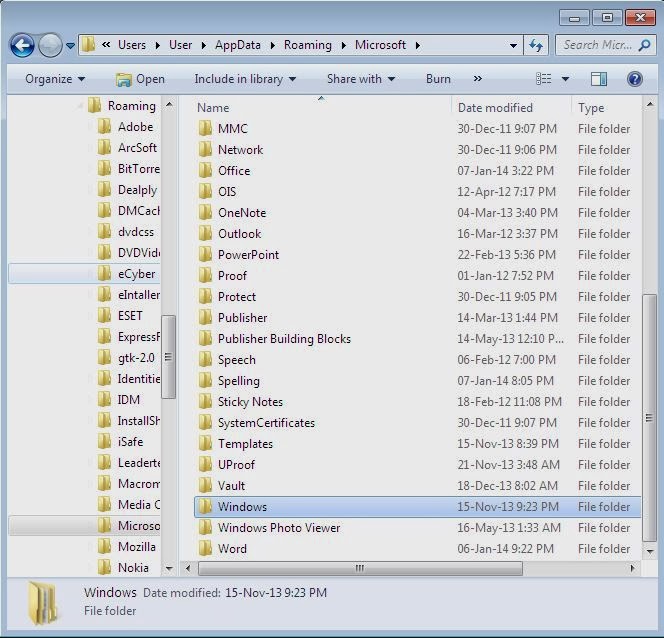The height and width of the screenshot is (638, 664).
Task: Toggle the preview pane icon
Action: [599, 79]
